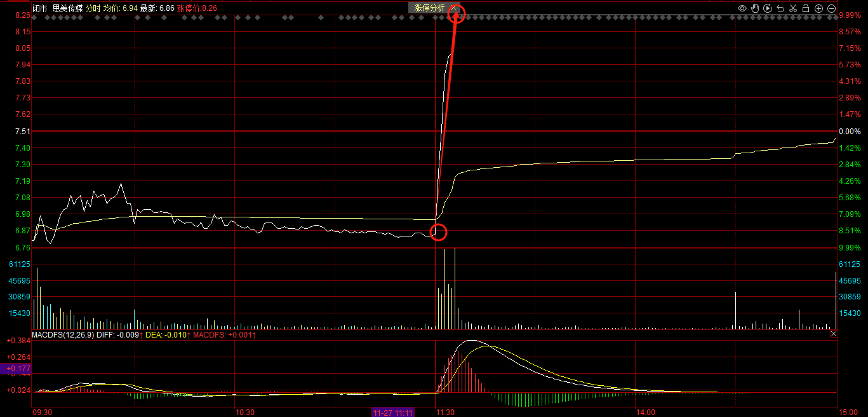
Task: Toggle the chart lock icon
Action: point(806,8)
